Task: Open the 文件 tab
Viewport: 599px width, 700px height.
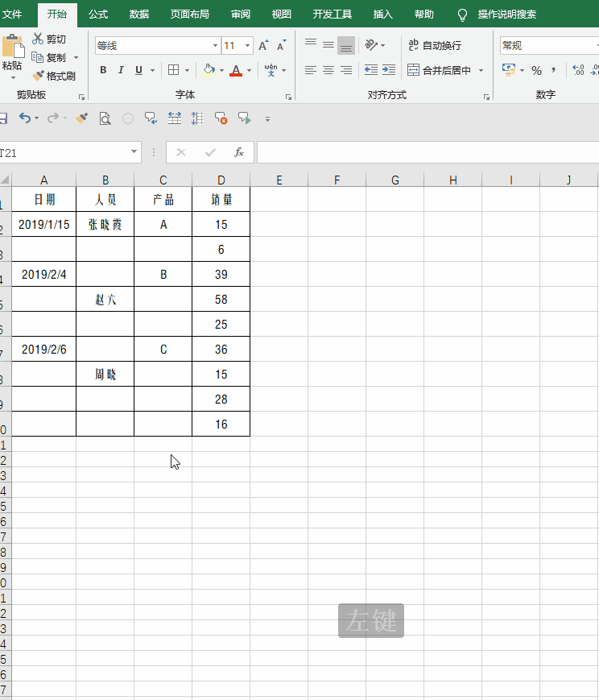Action: (x=11, y=14)
